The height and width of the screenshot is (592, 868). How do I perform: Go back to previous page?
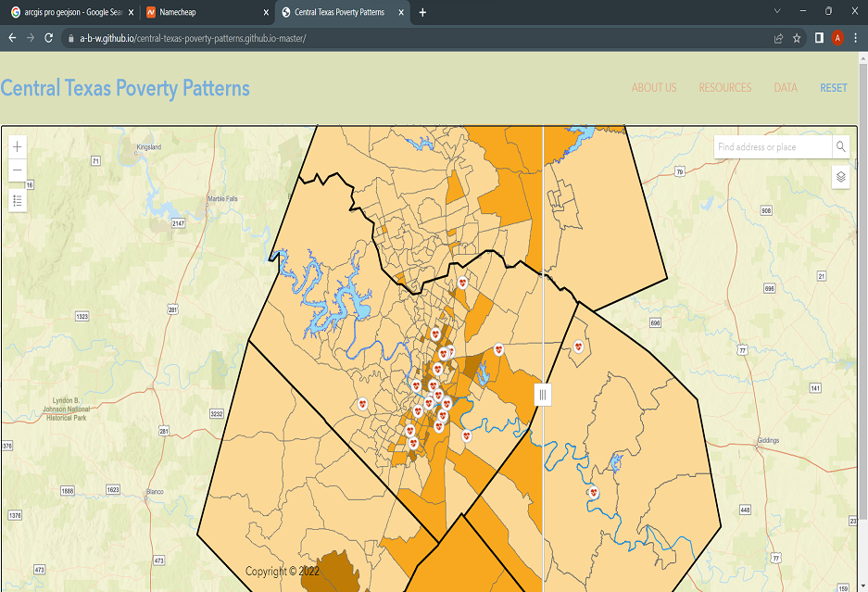12,38
